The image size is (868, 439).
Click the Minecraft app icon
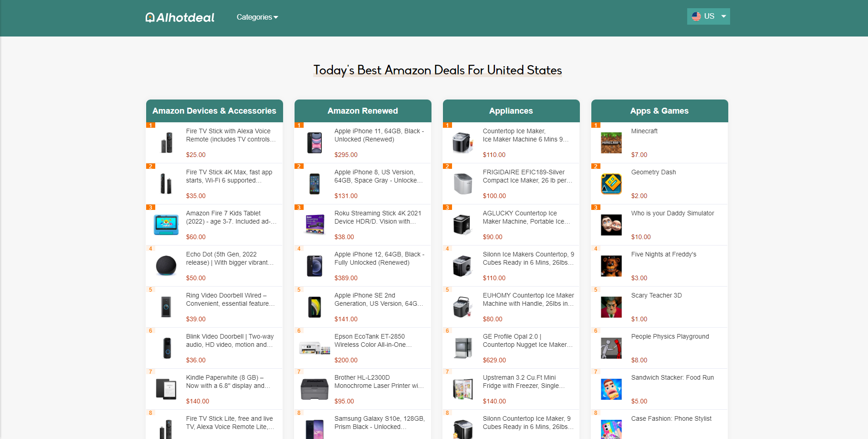611,143
